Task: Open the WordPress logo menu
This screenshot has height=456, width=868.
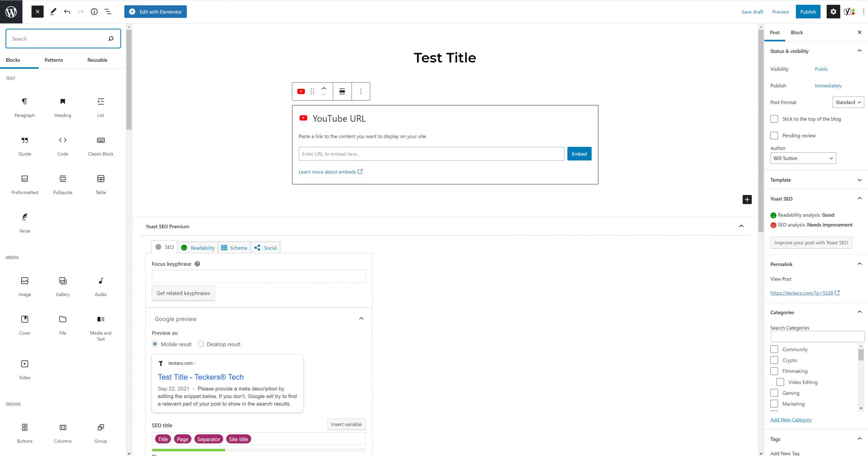Action: point(11,12)
